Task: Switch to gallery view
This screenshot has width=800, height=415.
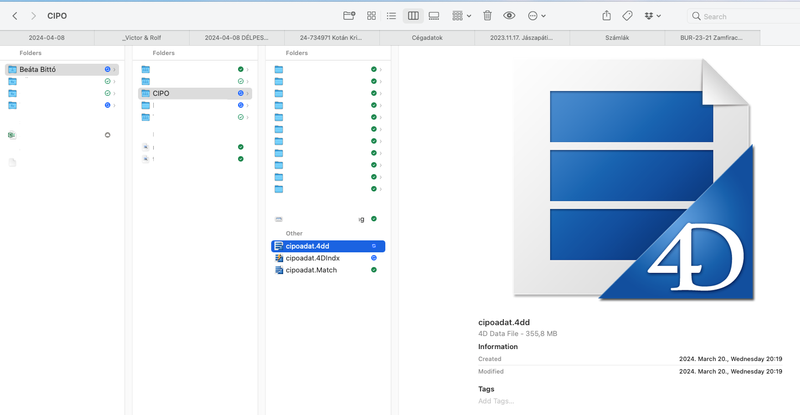Action: click(x=434, y=16)
